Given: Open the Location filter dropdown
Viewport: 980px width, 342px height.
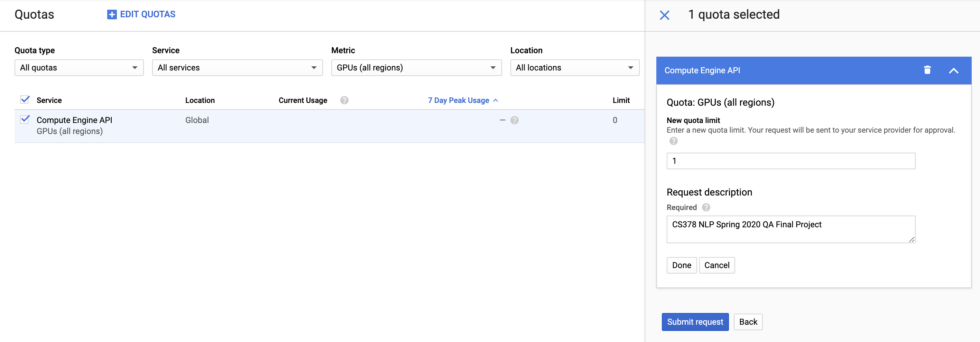Looking at the screenshot, I should click(x=574, y=68).
